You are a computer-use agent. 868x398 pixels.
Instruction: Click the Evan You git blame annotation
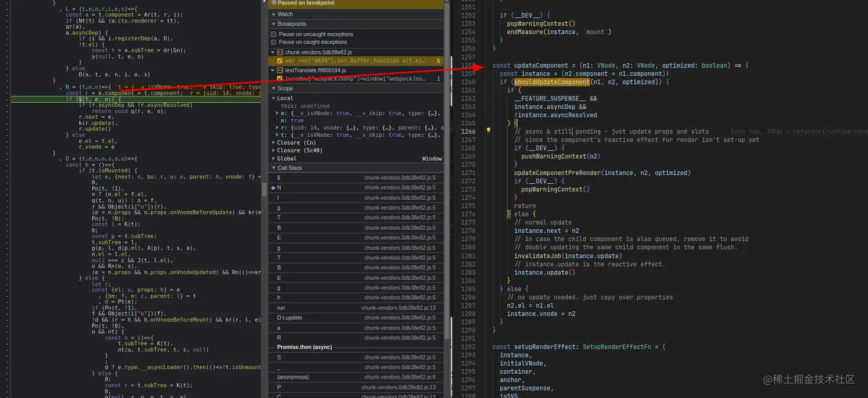pos(799,132)
